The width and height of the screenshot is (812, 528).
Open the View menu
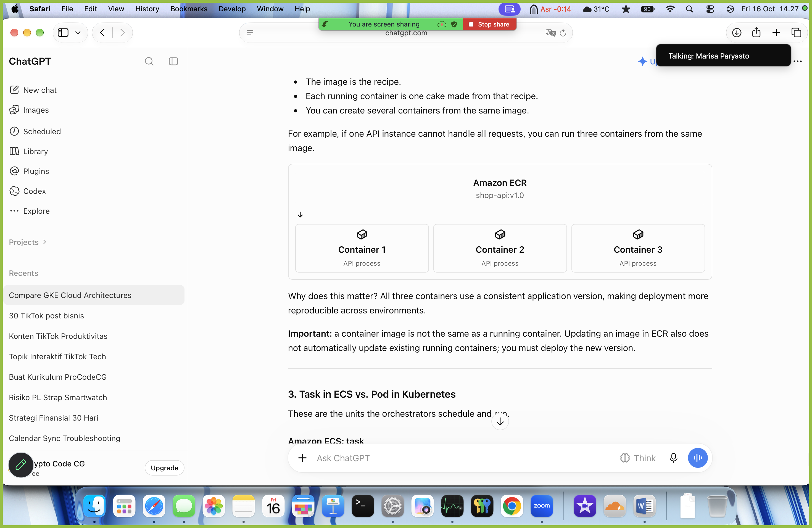[116, 9]
